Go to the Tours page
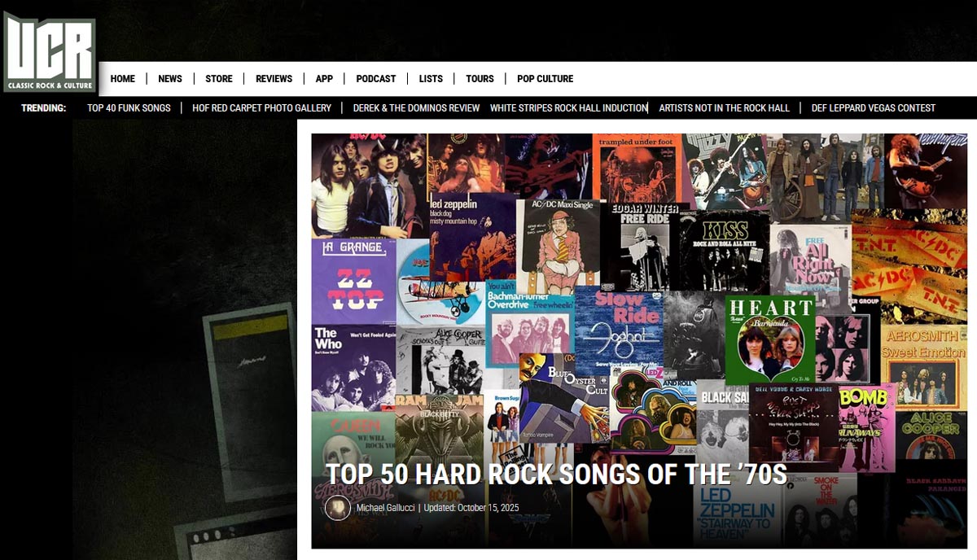Screen dimensions: 977x560 [480, 79]
